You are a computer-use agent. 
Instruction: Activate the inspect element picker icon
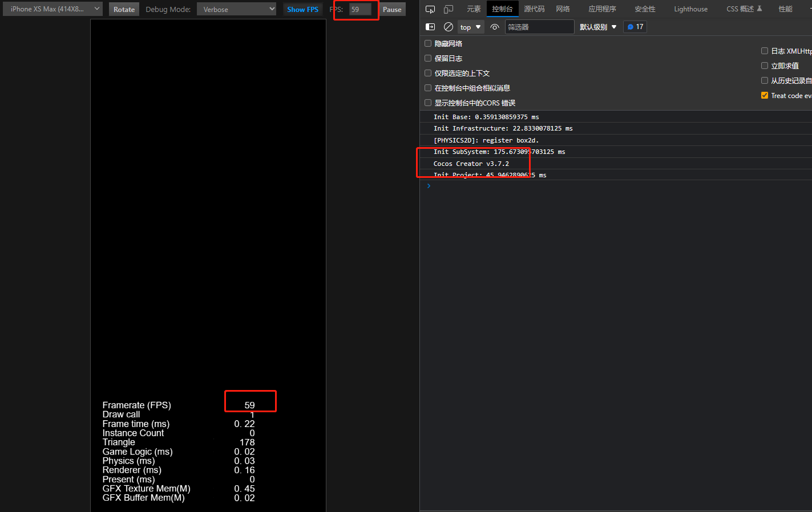[x=430, y=9]
